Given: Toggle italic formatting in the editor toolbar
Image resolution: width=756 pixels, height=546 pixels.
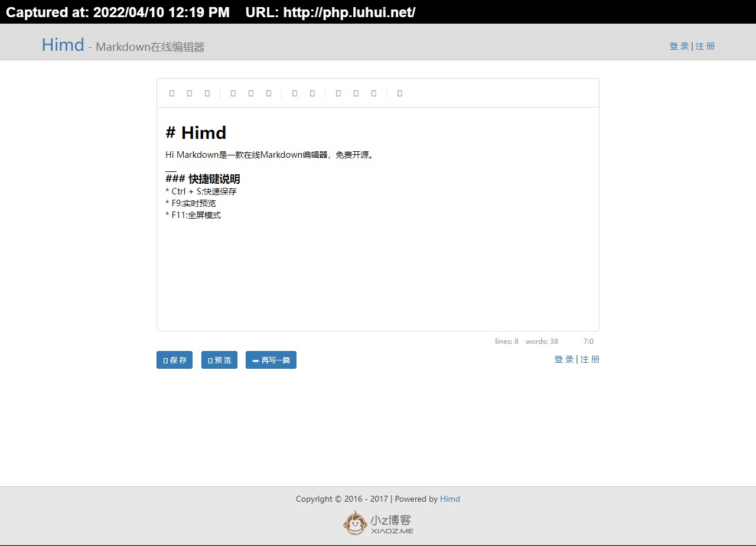Looking at the screenshot, I should [x=190, y=93].
